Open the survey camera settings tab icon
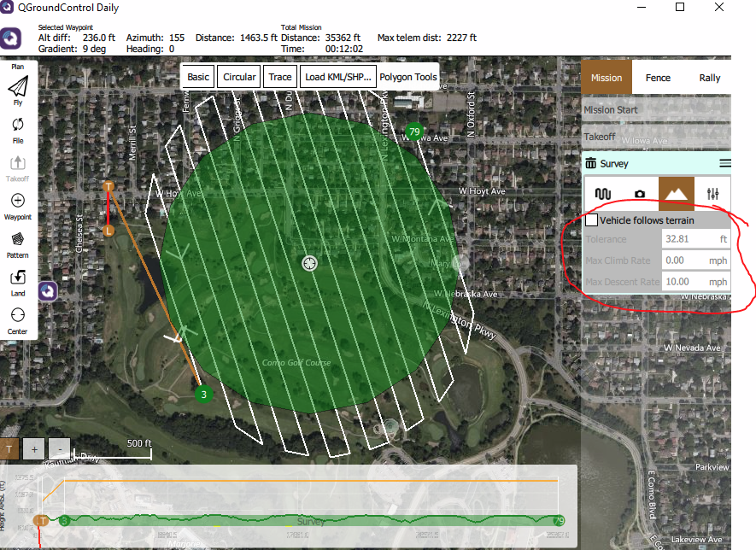This screenshot has width=756, height=550. (x=639, y=194)
